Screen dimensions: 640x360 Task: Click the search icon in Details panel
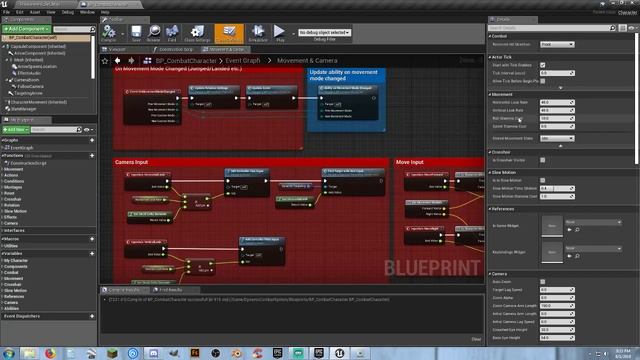612,28
